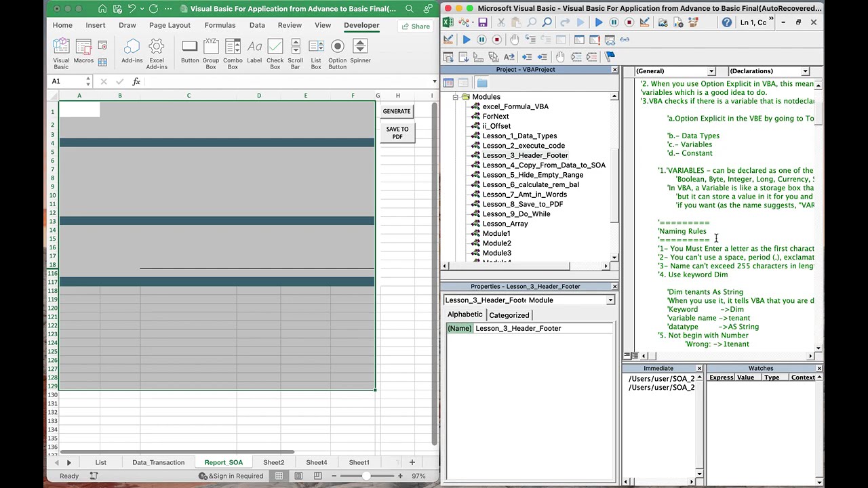Click the (Name) property value field
This screenshot has height=488, width=868.
544,329
